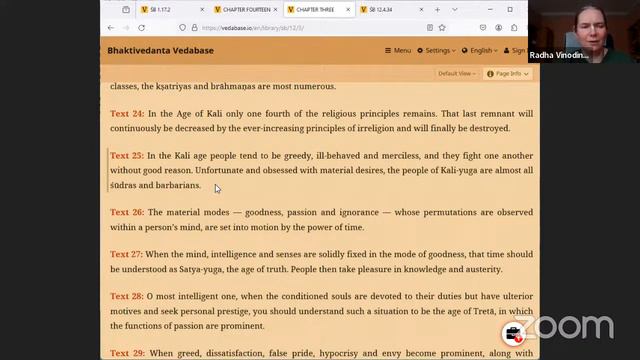Open the Pocket save icon
This screenshot has width=640, height=360.
click(x=483, y=28)
